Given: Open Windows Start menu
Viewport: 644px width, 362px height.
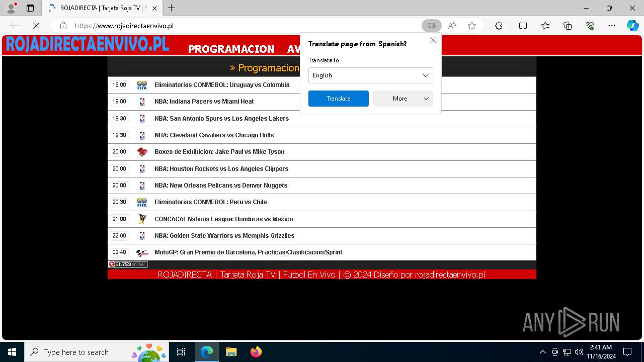Looking at the screenshot, I should pyautogui.click(x=12, y=352).
